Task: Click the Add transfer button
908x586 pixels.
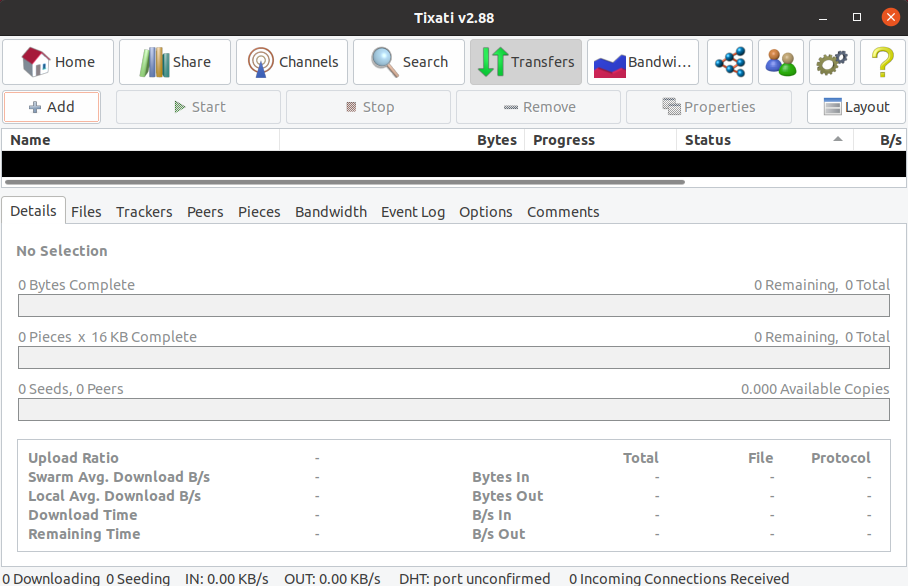Action: (x=52, y=107)
